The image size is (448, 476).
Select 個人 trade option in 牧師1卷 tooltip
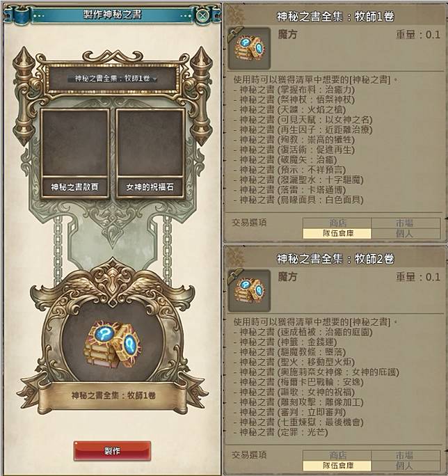[406, 233]
